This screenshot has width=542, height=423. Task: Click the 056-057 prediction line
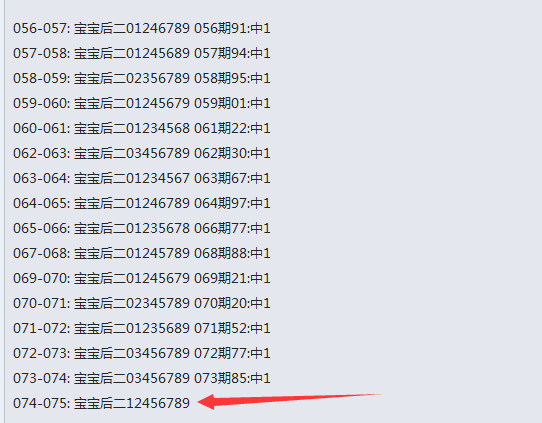pos(142,28)
